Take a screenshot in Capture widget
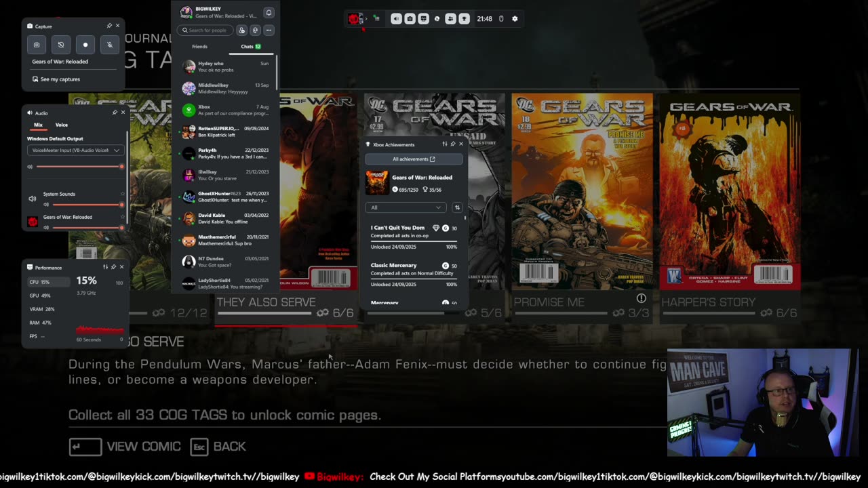Screen dimensions: 868x488 point(37,45)
